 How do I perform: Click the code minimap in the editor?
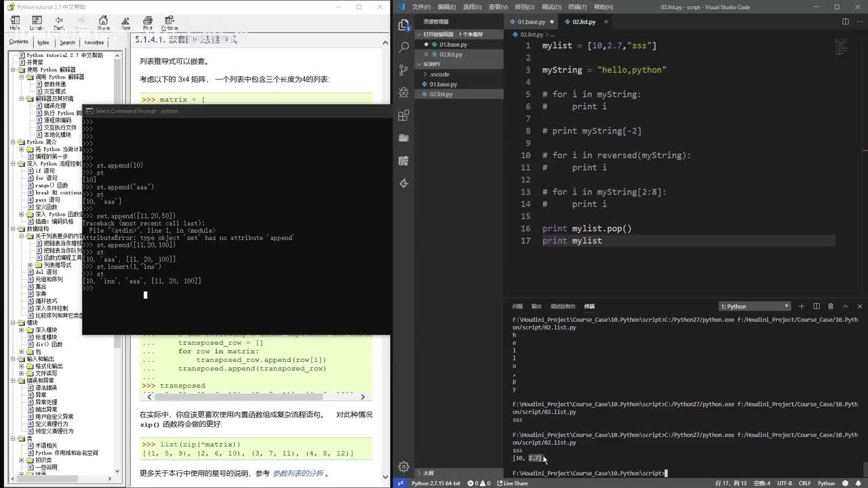pyautogui.click(x=841, y=47)
